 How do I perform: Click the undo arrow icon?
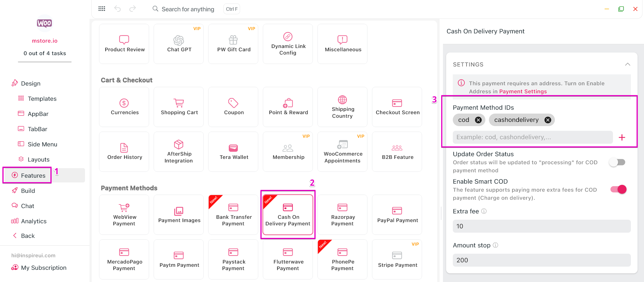point(118,9)
